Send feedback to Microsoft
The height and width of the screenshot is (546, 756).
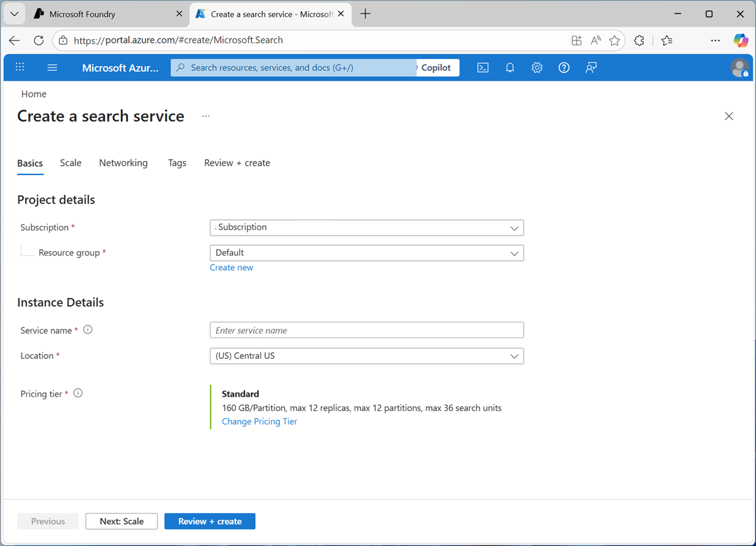tap(591, 67)
